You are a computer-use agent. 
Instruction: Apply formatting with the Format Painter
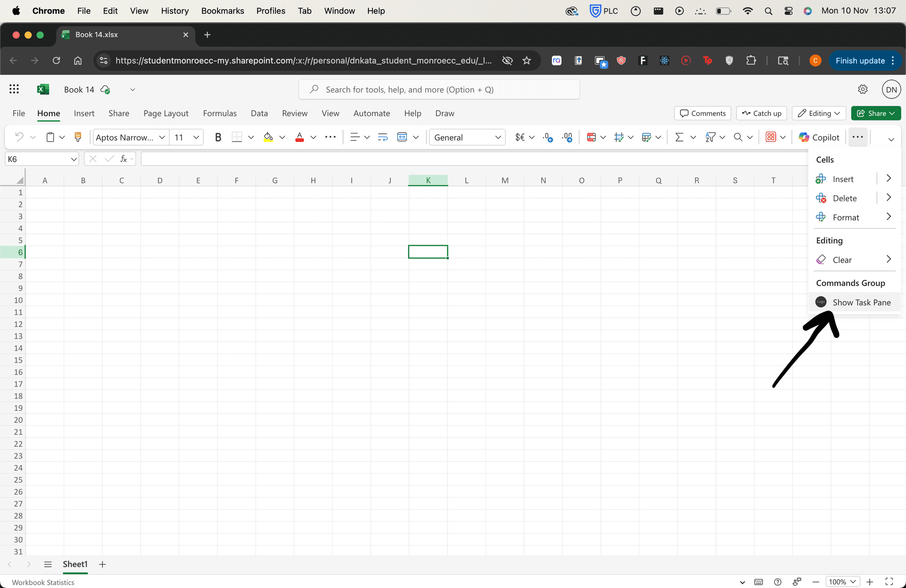point(78,137)
